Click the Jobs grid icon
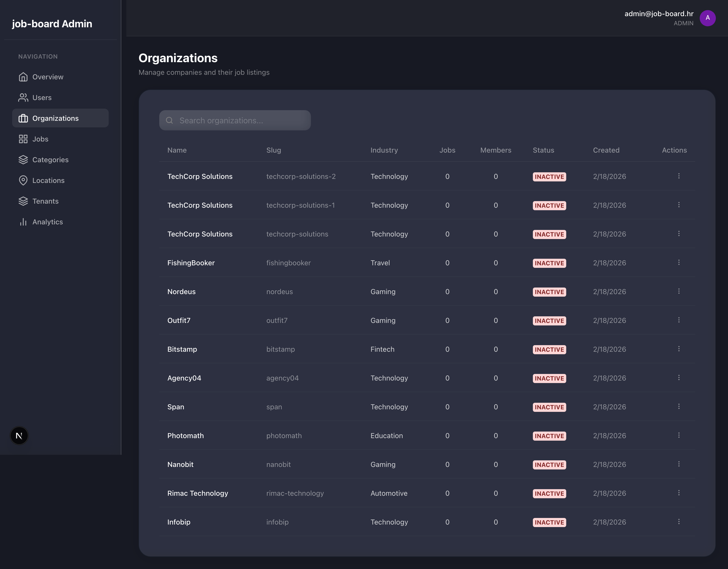This screenshot has width=728, height=569. click(23, 139)
